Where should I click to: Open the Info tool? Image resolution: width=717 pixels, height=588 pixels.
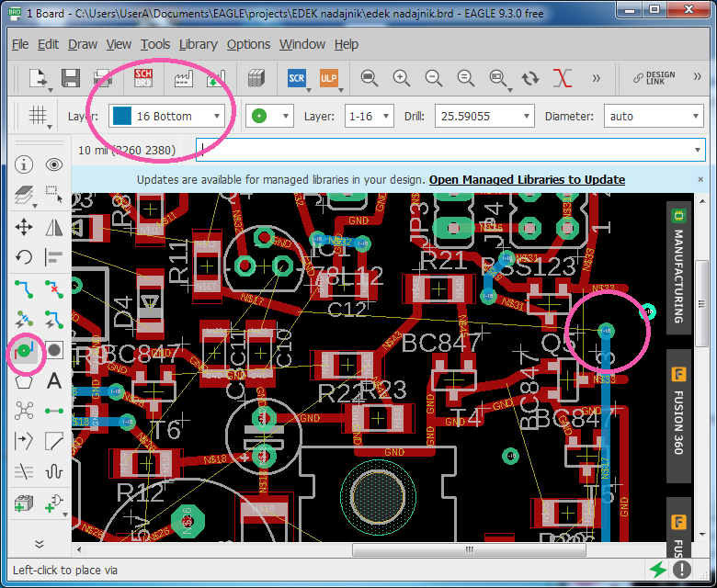tap(24, 164)
